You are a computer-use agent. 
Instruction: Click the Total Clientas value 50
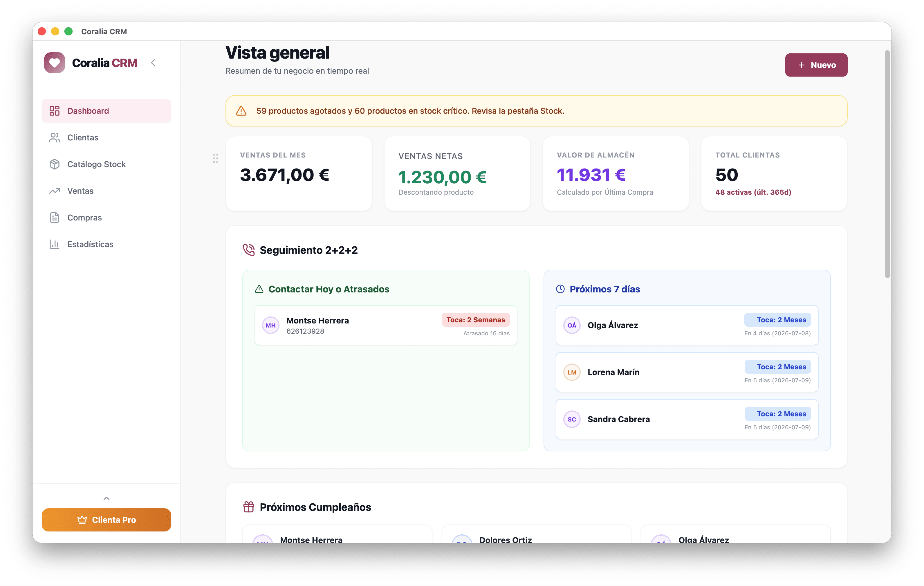pyautogui.click(x=726, y=175)
